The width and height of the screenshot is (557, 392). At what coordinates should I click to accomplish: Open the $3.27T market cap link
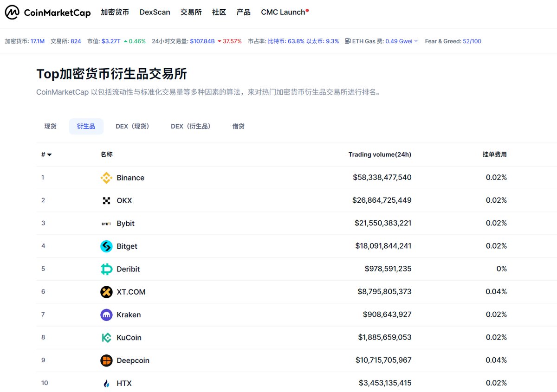click(x=111, y=41)
